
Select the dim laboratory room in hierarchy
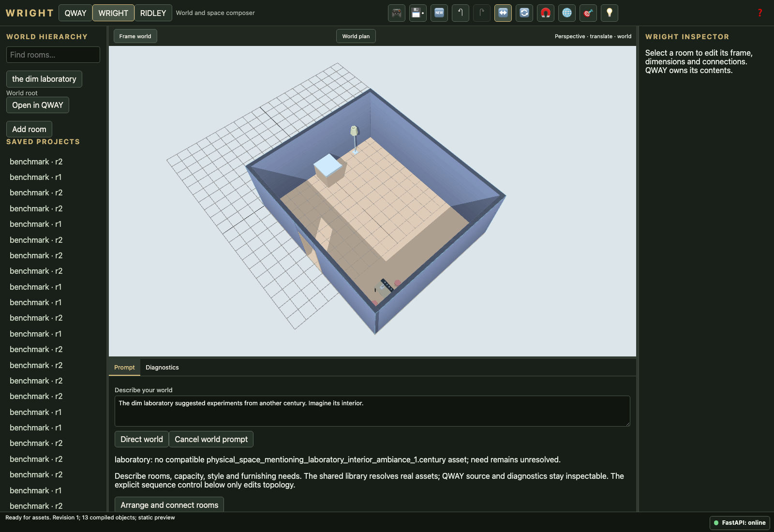(x=44, y=79)
